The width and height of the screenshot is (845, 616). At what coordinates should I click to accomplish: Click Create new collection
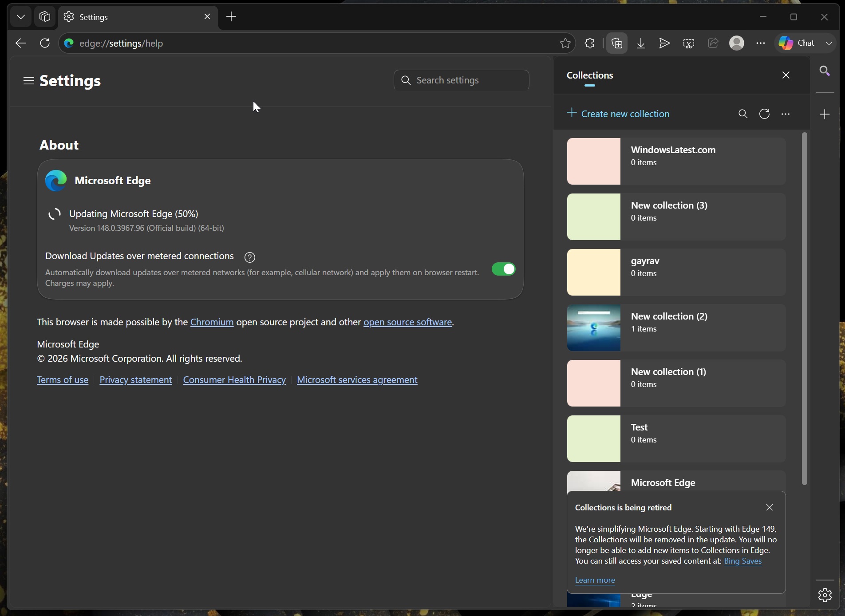[619, 114]
